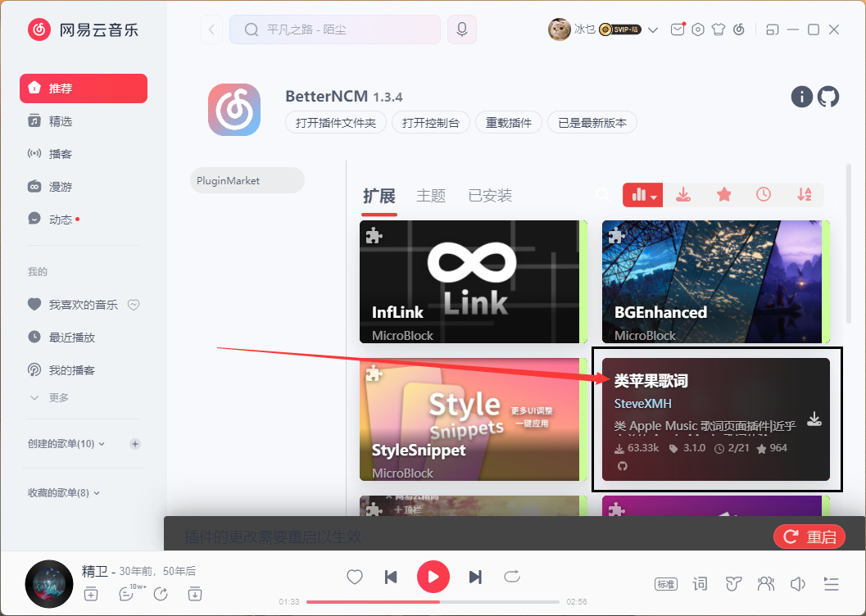
Task: Click the plugin market search magnifier
Action: click(603, 195)
